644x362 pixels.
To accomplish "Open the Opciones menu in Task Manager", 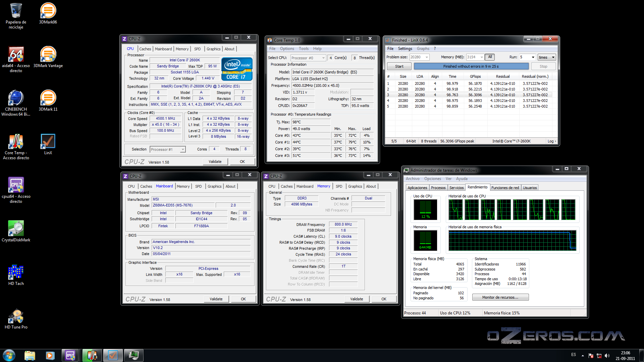I will tap(432, 179).
